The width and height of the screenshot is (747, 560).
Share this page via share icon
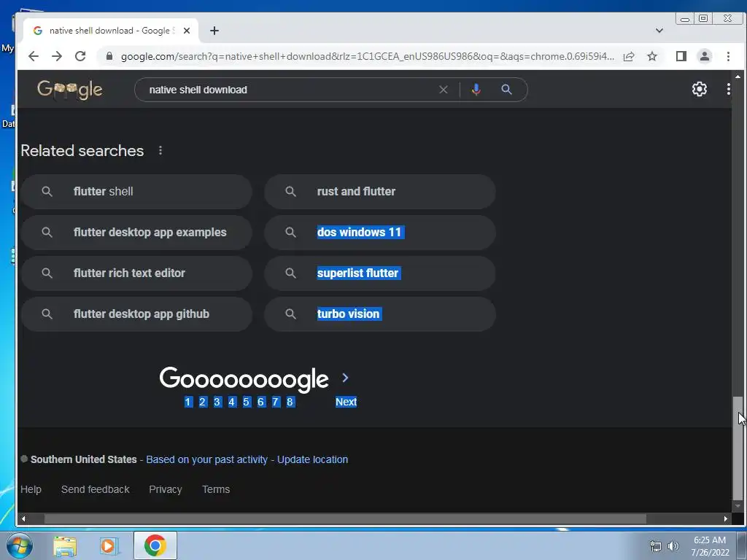point(629,56)
